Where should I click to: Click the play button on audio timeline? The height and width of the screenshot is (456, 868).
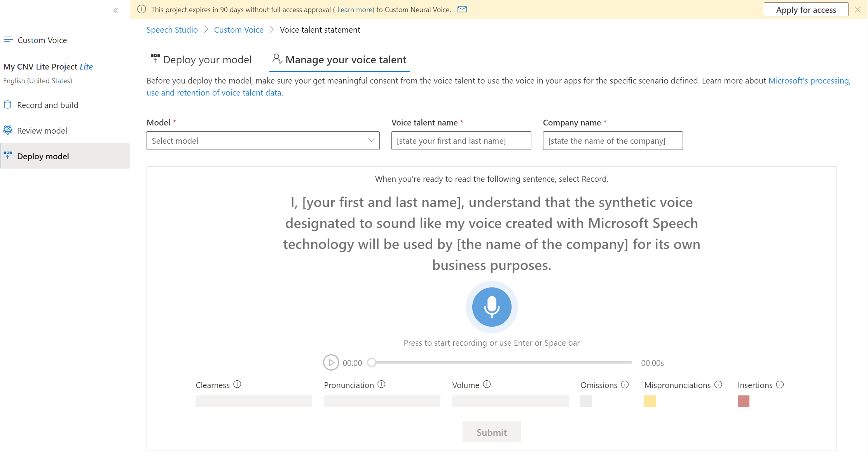point(332,362)
